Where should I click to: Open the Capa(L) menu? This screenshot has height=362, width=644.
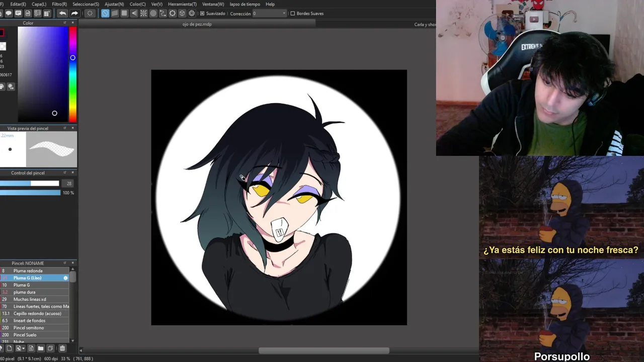point(39,4)
